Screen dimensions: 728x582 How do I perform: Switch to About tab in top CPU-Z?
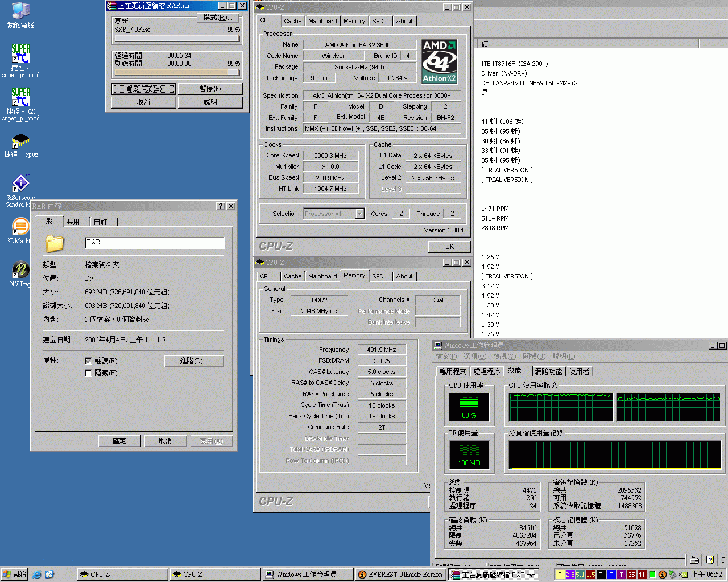404,21
